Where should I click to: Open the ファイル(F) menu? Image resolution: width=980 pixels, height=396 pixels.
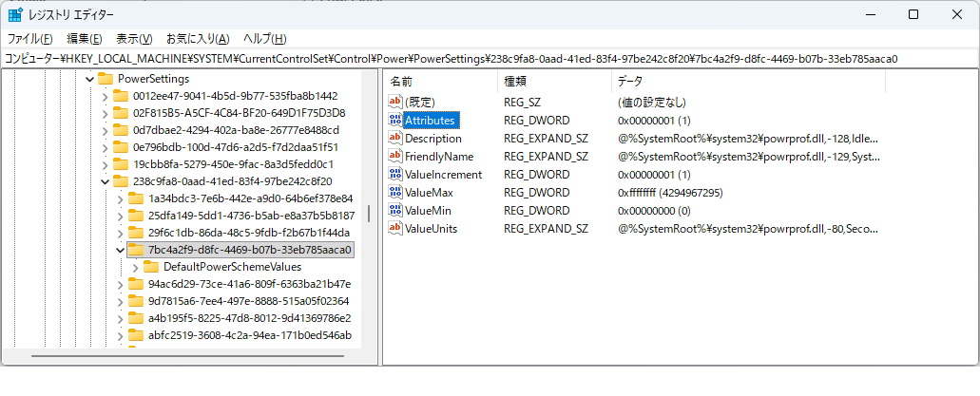pos(29,39)
